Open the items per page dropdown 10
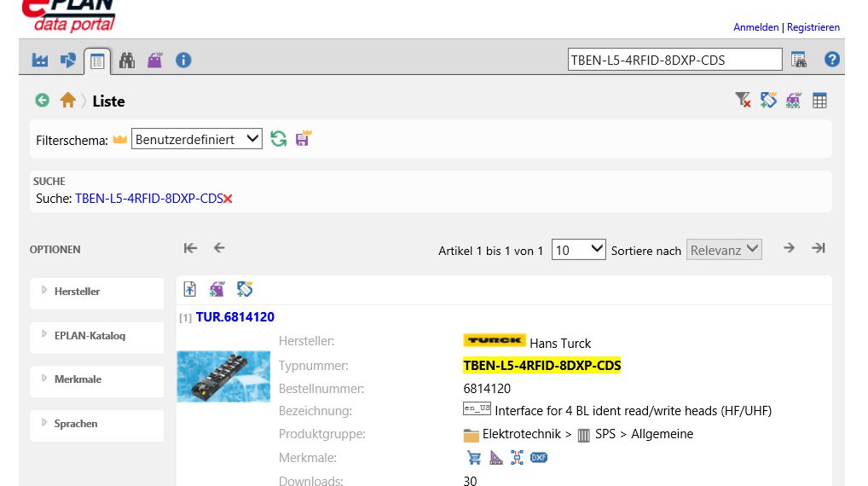 pyautogui.click(x=578, y=250)
